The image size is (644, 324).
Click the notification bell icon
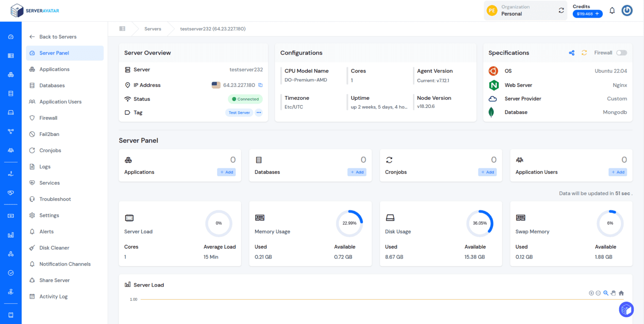tap(612, 11)
